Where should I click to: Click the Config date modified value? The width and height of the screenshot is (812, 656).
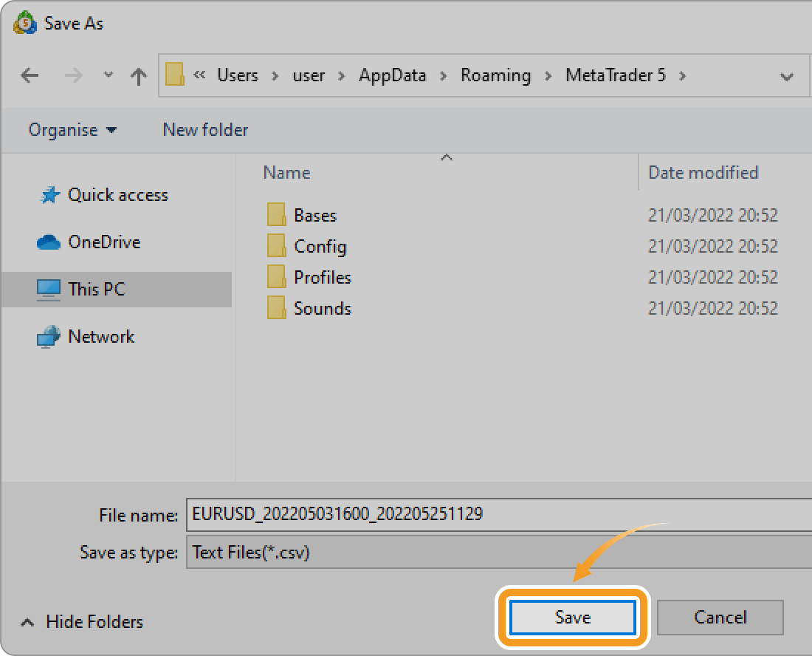712,246
